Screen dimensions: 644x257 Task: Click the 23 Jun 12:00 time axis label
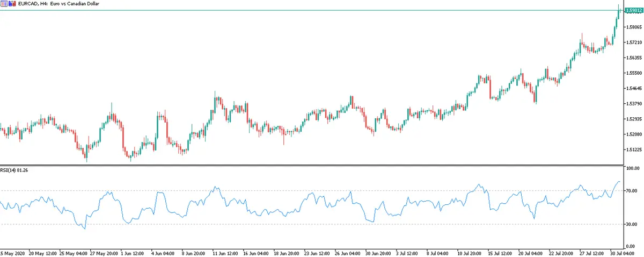point(317,252)
